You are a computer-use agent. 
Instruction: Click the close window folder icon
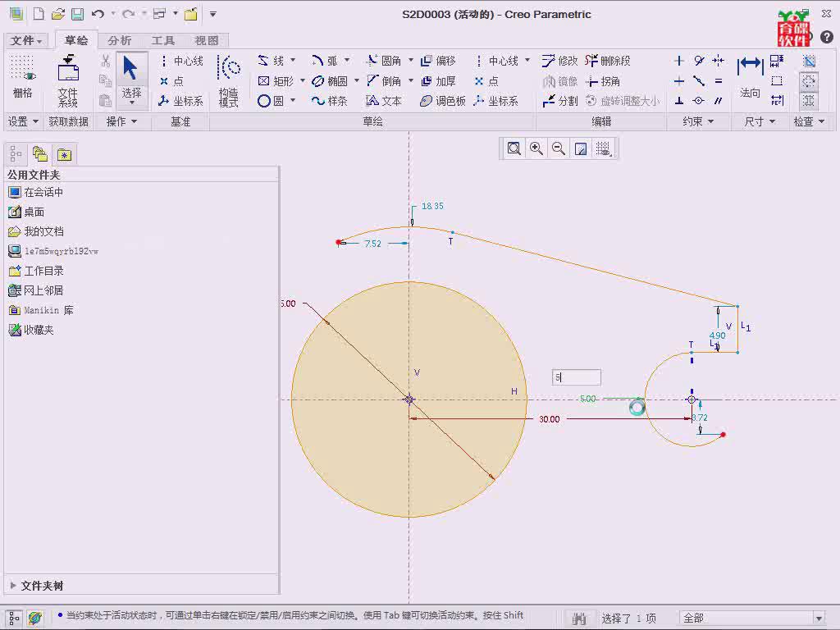click(190, 14)
